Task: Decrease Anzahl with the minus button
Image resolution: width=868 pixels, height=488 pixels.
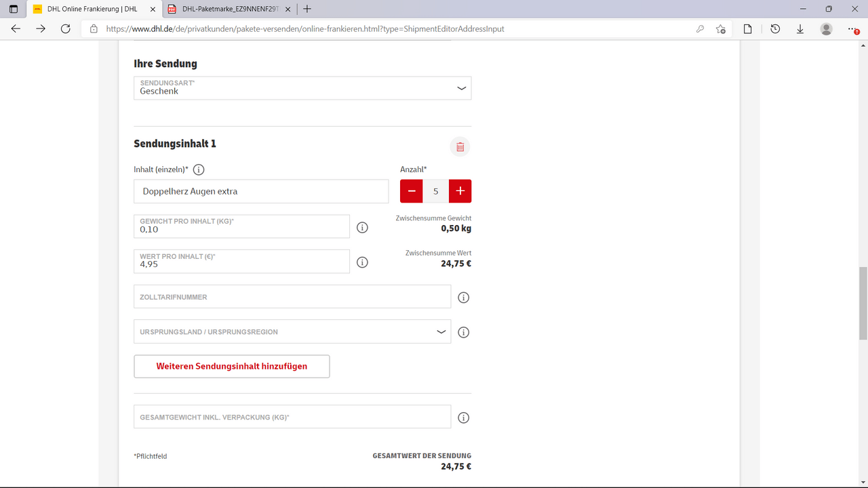Action: (x=412, y=191)
